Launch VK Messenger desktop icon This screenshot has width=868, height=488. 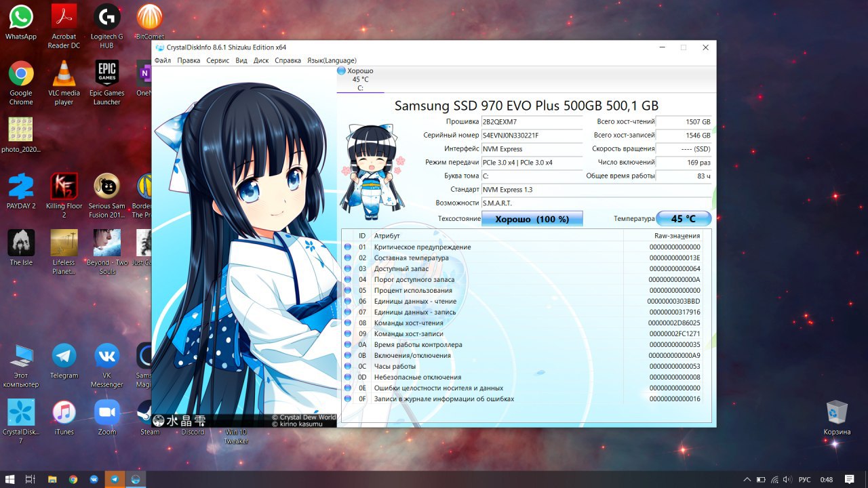click(x=106, y=366)
